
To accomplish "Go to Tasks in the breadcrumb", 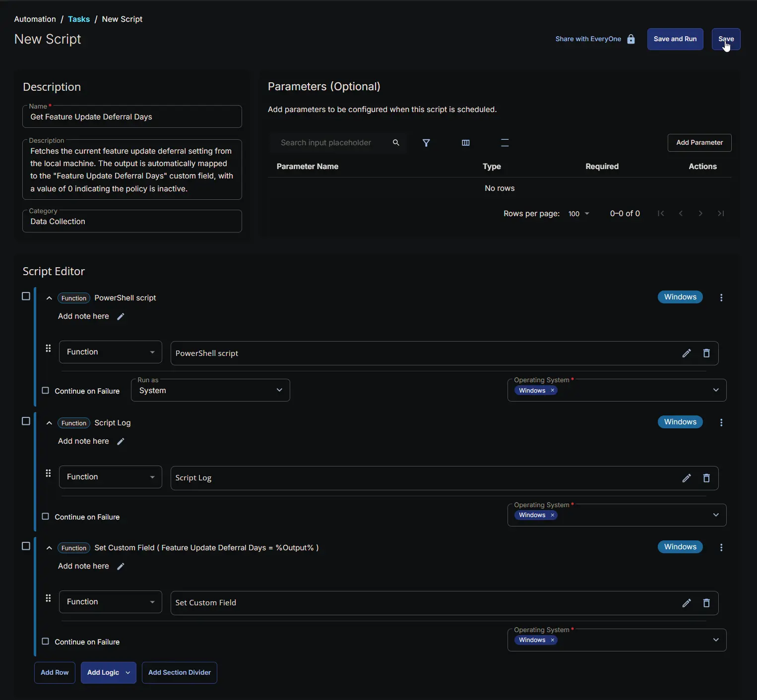I will [79, 19].
